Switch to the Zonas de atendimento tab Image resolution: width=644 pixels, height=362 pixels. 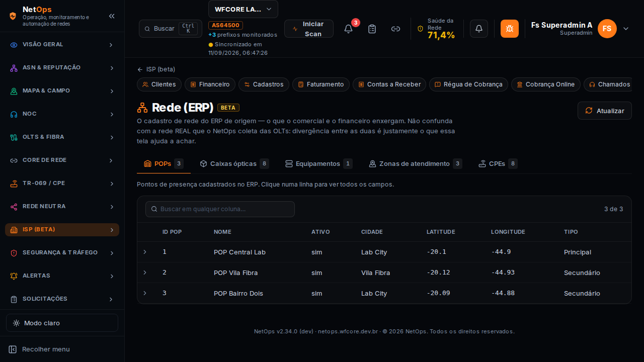(x=416, y=164)
